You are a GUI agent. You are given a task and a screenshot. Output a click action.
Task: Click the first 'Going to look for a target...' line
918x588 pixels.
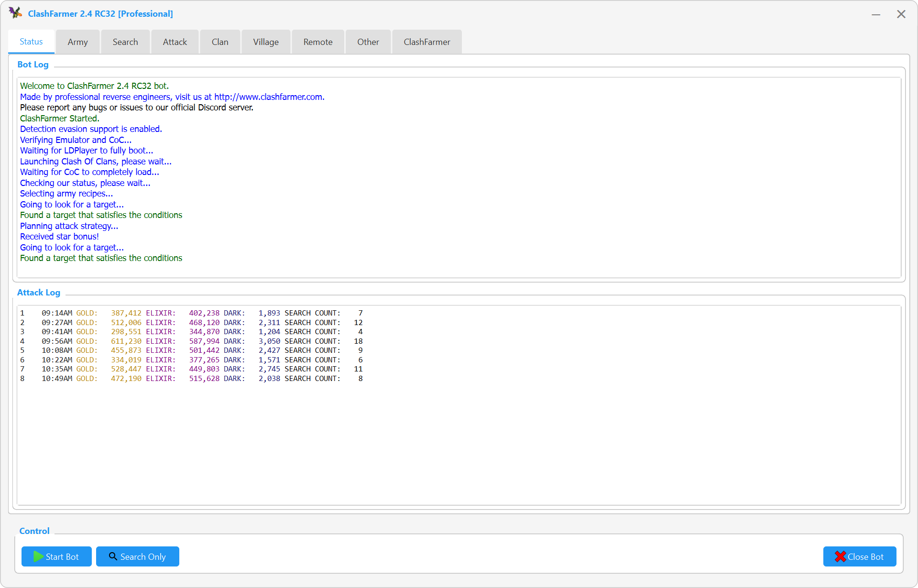point(72,205)
